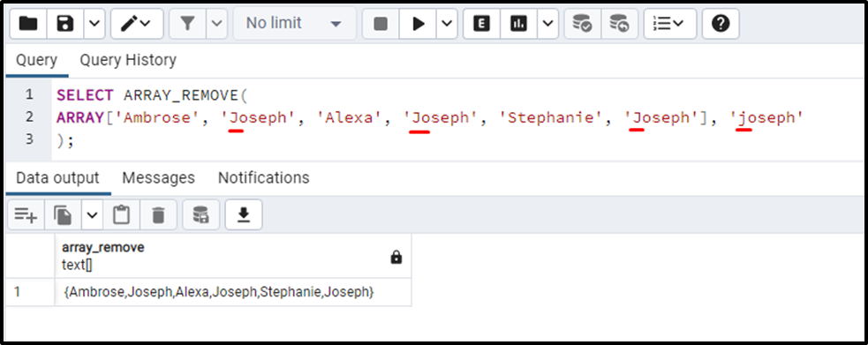Click the filter funnel icon
Viewport: 868px width, 345px height.
[188, 24]
